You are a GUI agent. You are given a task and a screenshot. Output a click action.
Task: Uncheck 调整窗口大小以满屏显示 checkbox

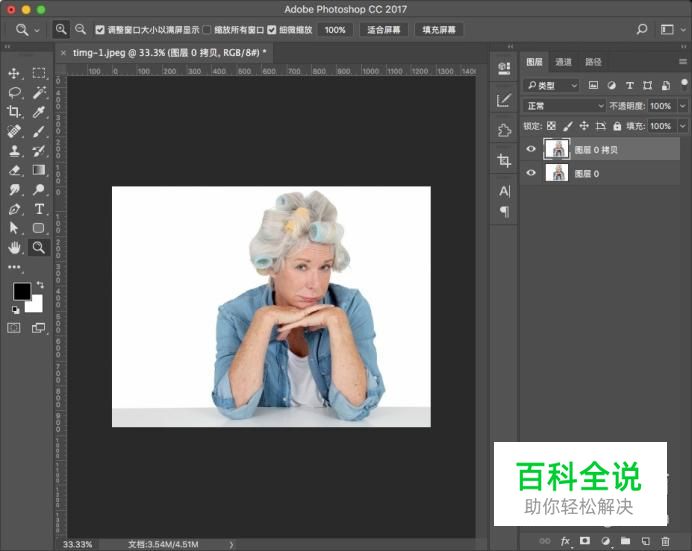click(x=100, y=30)
